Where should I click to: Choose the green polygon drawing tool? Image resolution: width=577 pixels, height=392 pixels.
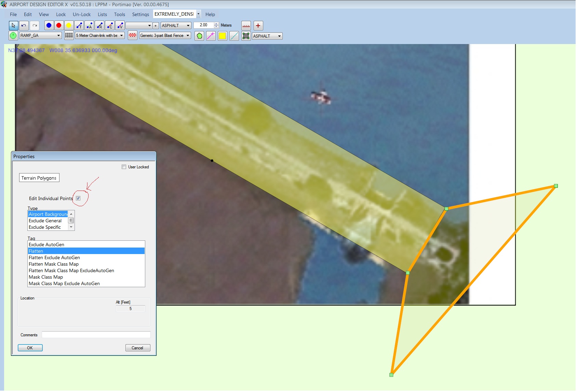[199, 36]
